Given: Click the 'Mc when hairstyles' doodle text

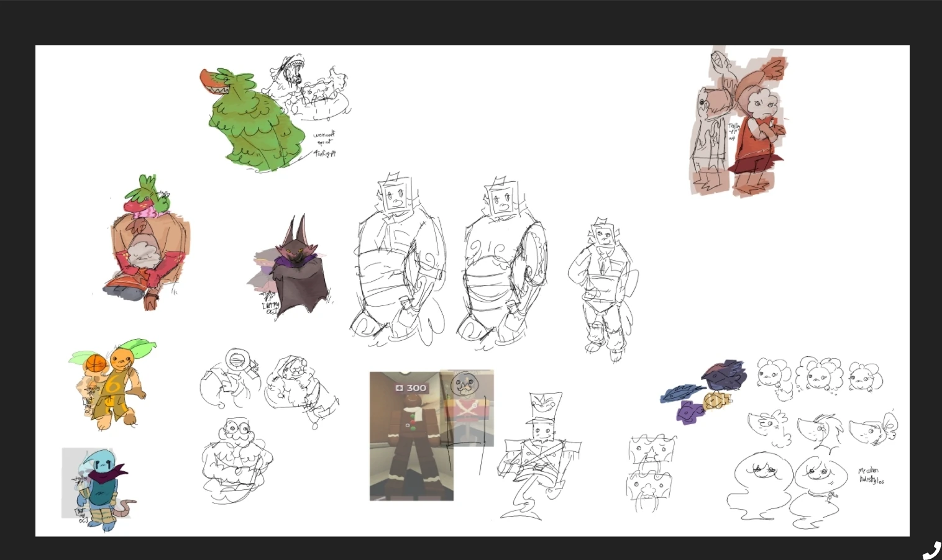Looking at the screenshot, I should [x=872, y=474].
